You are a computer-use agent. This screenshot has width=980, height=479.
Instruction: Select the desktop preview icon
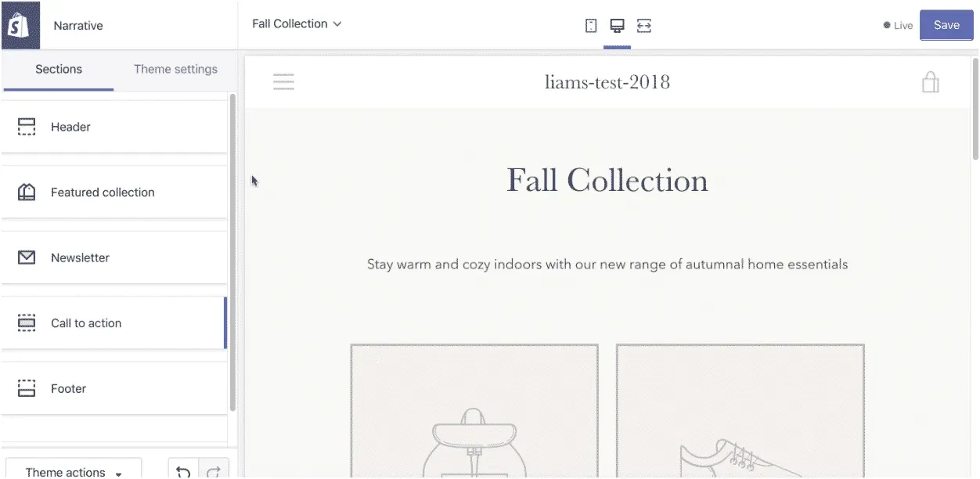(x=617, y=25)
